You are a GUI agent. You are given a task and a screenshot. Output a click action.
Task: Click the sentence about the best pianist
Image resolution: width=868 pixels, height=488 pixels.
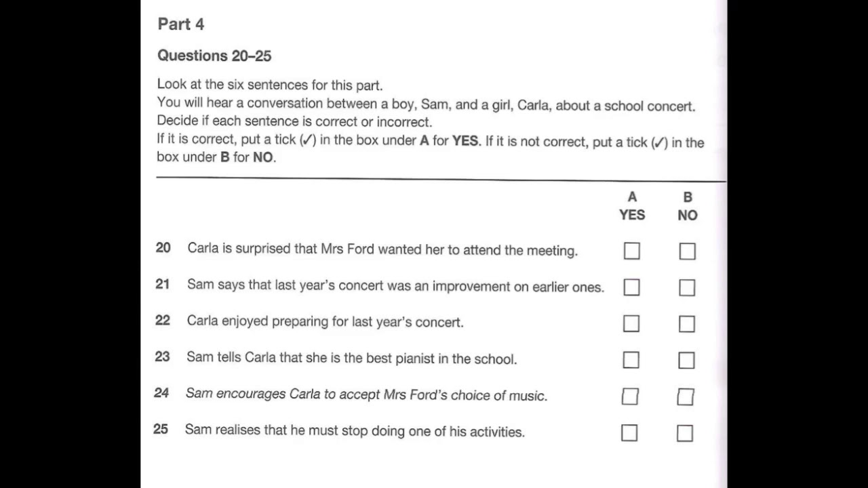[351, 358]
